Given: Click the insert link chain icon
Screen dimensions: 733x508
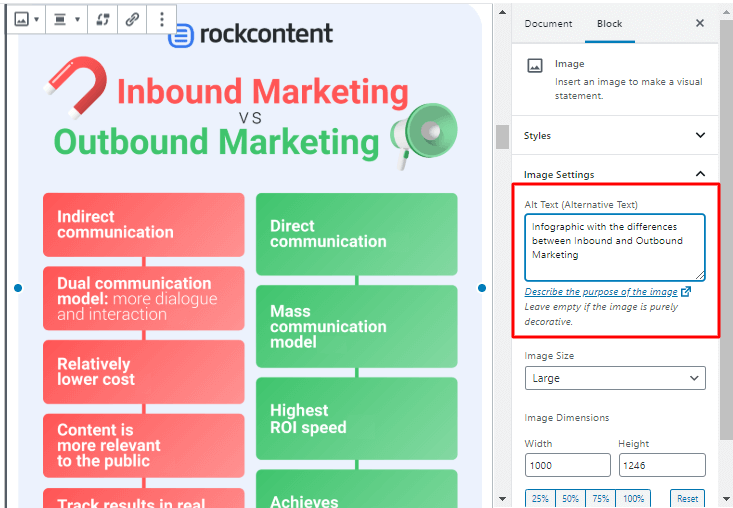Looking at the screenshot, I should [132, 19].
